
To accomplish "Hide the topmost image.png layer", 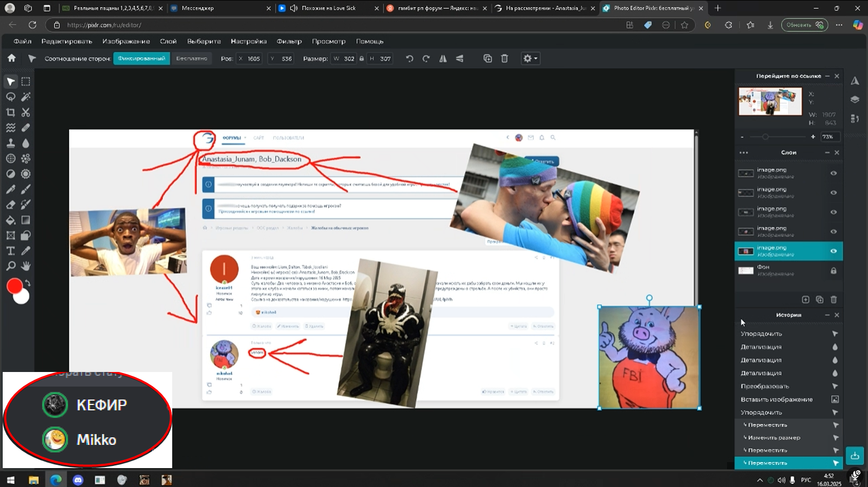I will 833,173.
